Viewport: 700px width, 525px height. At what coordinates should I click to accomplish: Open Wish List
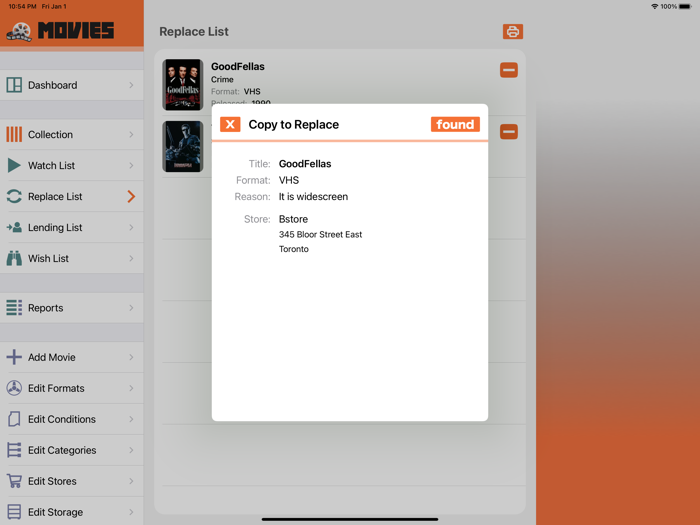[x=71, y=258]
